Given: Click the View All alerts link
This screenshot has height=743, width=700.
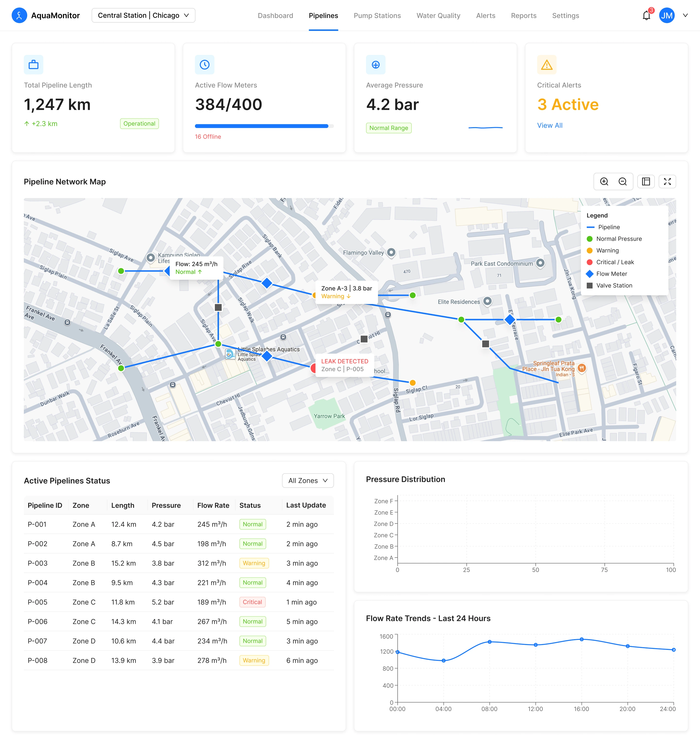Looking at the screenshot, I should 550,126.
